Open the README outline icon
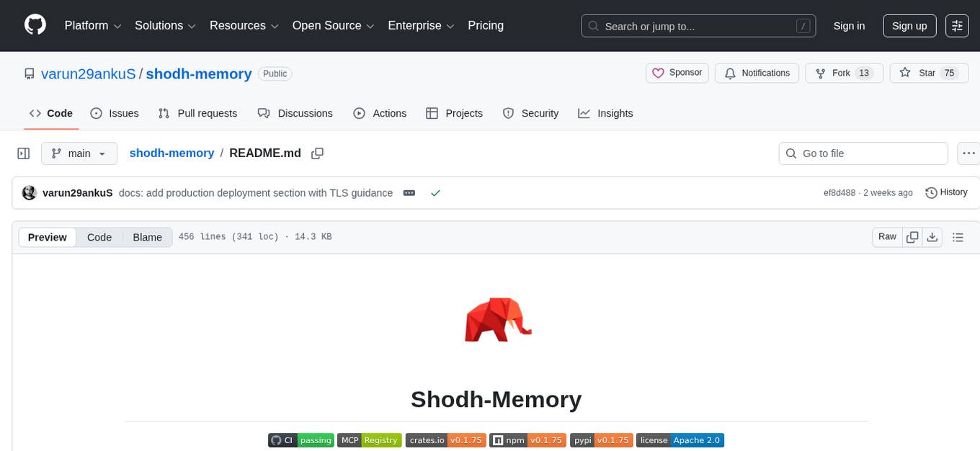Viewport: 980px width, 451px height. 958,236
